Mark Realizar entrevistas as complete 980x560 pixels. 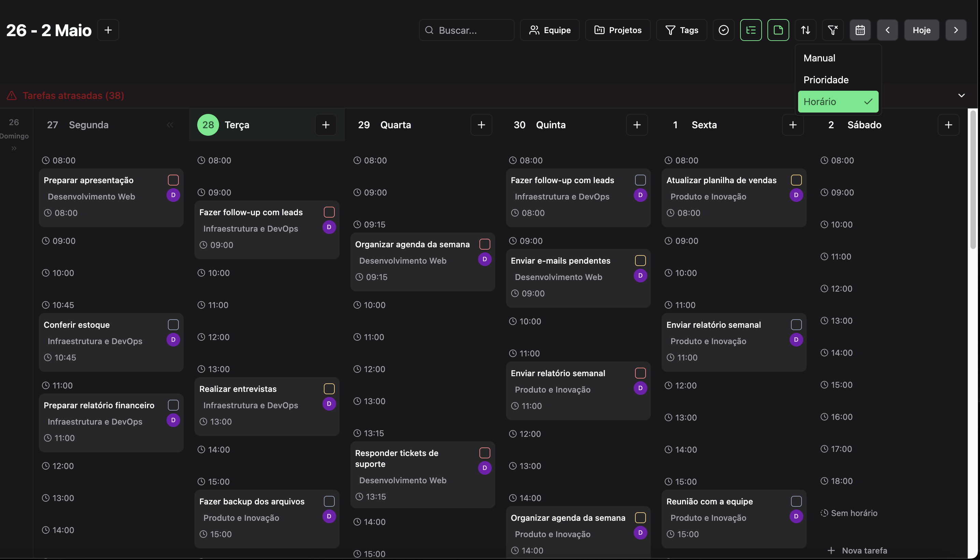coord(329,388)
